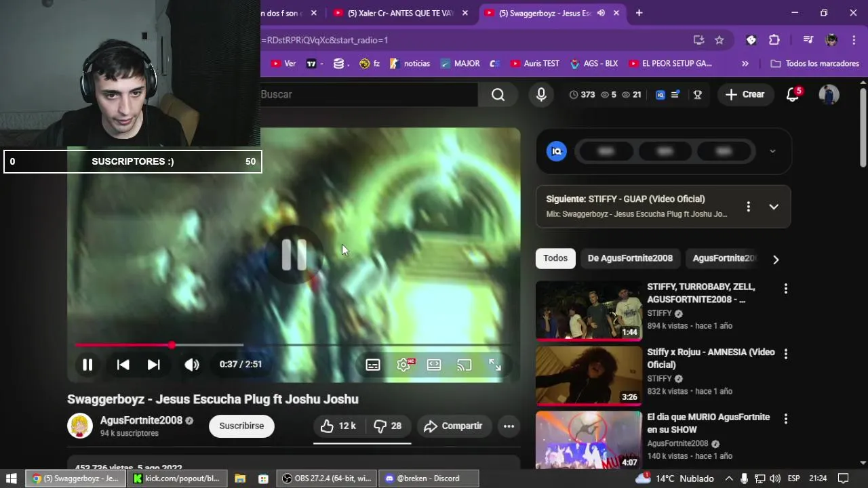Open the notifications bell

pos(793,94)
